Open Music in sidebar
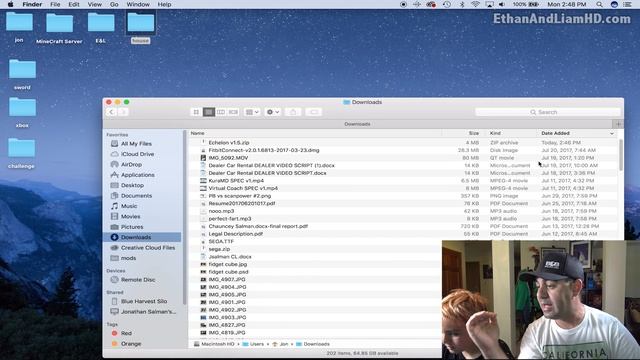Image resolution: width=640 pixels, height=360 pixels. pos(129,206)
